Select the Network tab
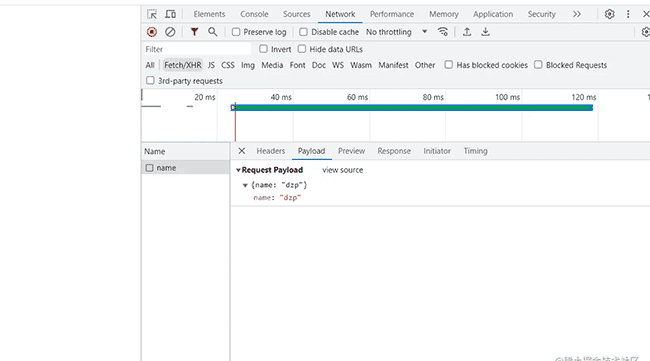The image size is (650, 361). [x=340, y=14]
